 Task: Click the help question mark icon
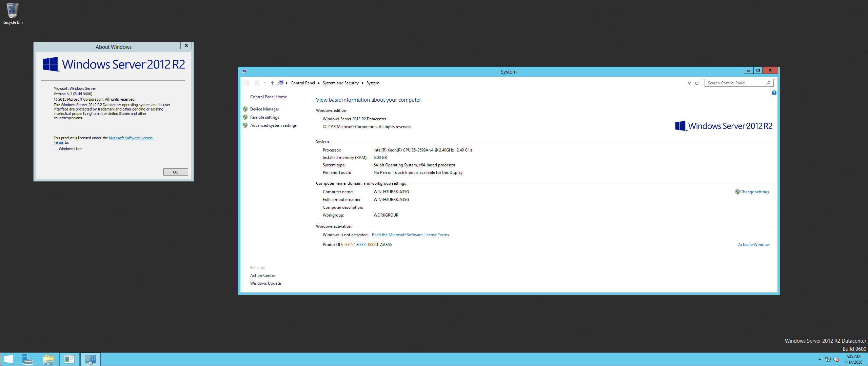pos(774,93)
